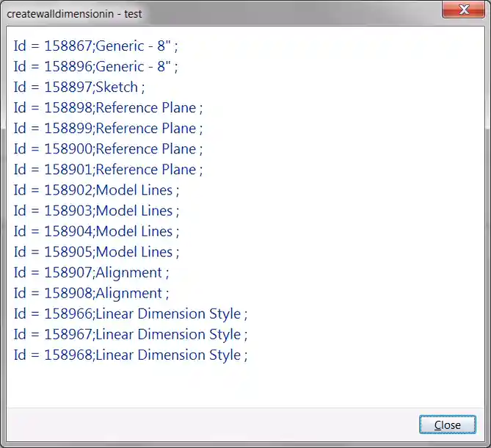This screenshot has width=491, height=448.
Task: Pick the Id 158901 Reference Plane line
Action: (x=108, y=169)
